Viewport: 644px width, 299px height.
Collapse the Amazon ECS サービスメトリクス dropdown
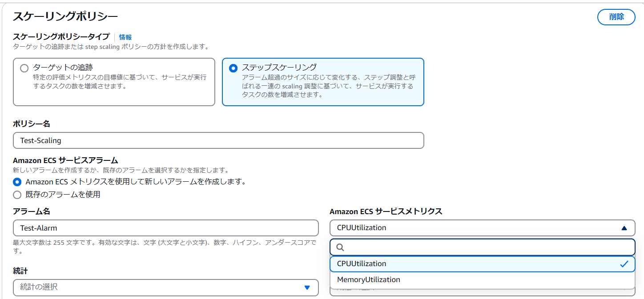[483, 228]
